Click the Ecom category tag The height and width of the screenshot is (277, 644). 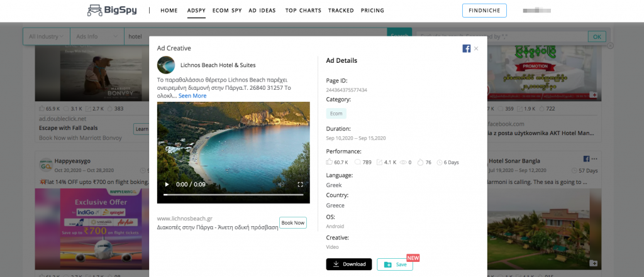[x=336, y=114]
